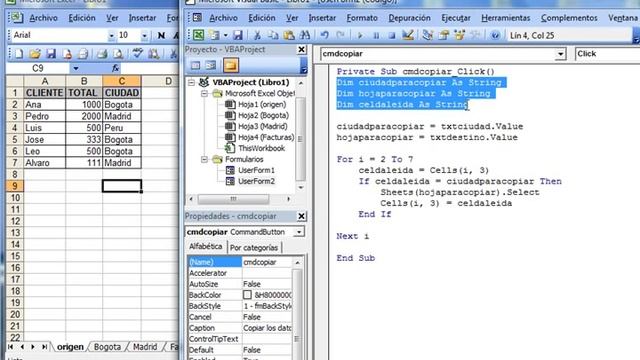Open the font size 10 dropdown in Excel
The height and width of the screenshot is (360, 640).
point(144,36)
